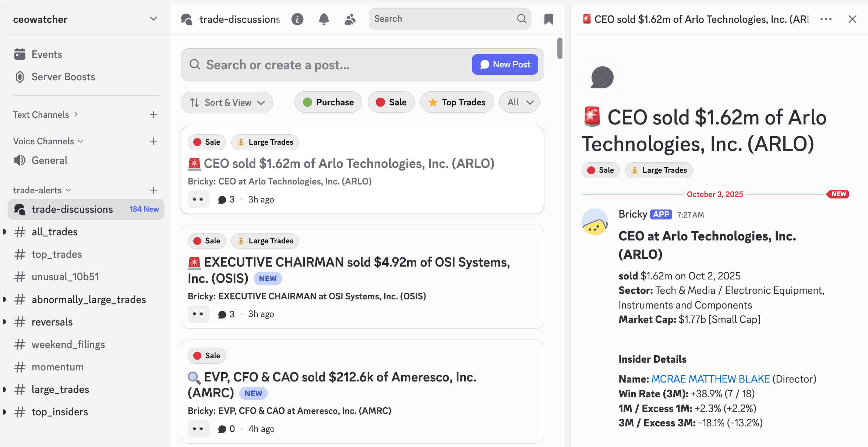
Task: Click the notification bell icon
Action: (x=324, y=19)
